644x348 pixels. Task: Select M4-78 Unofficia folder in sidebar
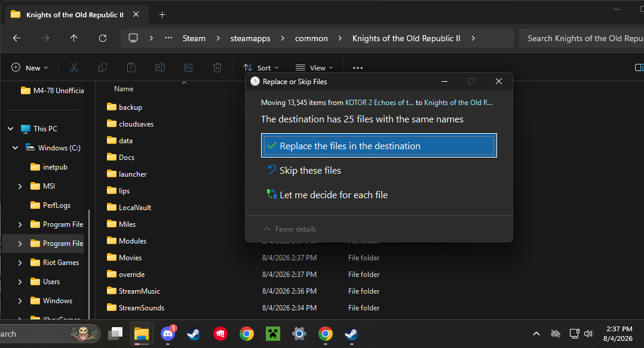click(52, 91)
